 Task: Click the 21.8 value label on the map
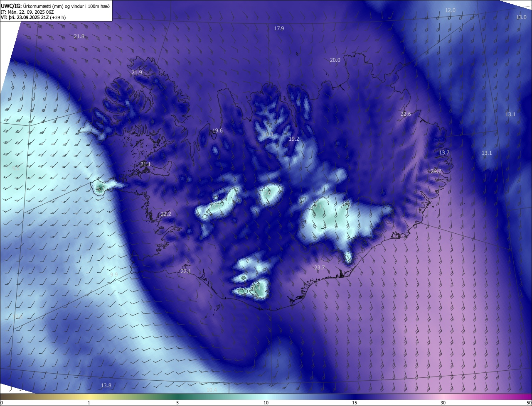79,37
